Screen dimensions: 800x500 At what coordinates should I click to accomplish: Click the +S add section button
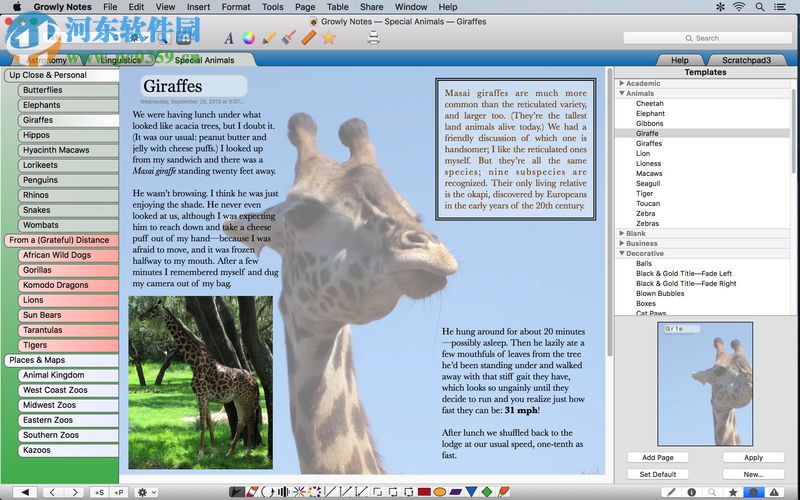99,492
